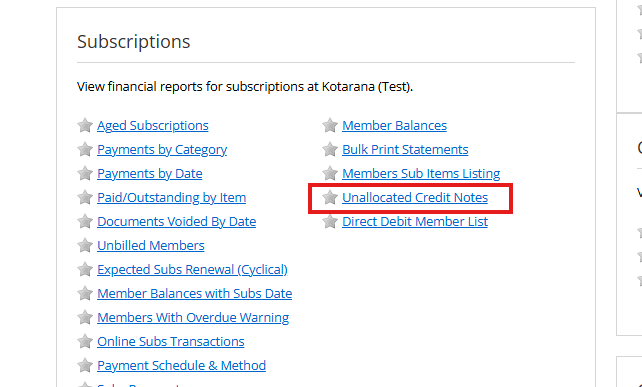Open Direct Debit Member List link
The height and width of the screenshot is (387, 642).
pyautogui.click(x=415, y=222)
